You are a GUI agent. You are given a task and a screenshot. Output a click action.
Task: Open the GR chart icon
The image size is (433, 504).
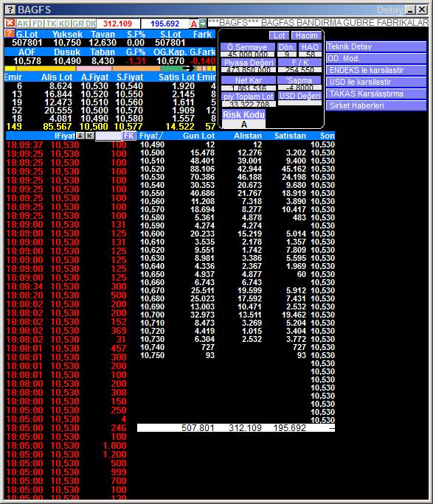(x=78, y=24)
